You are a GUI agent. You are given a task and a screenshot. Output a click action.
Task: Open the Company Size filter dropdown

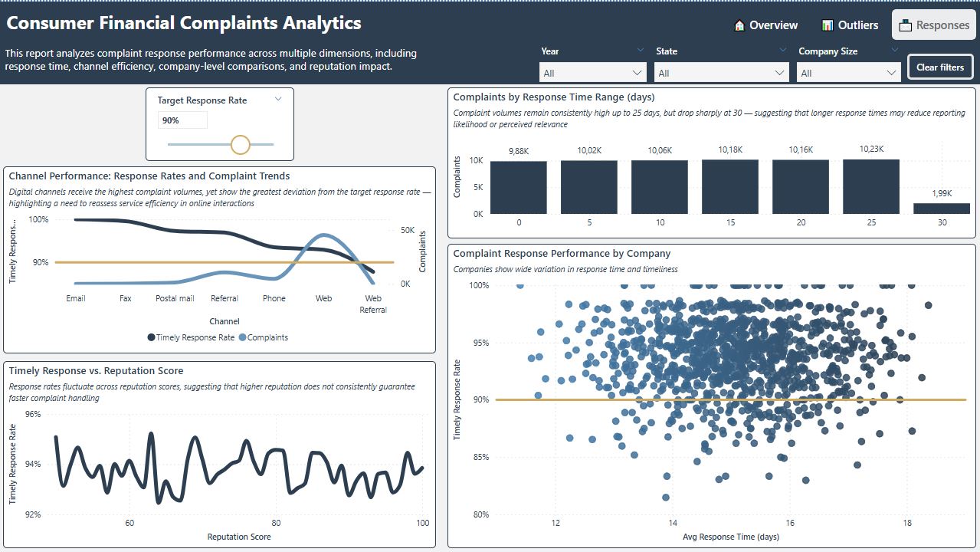(847, 73)
